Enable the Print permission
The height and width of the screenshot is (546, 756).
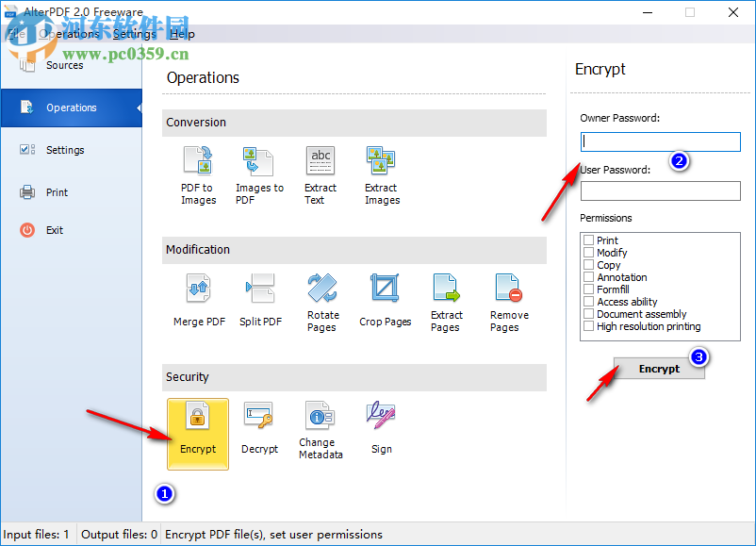click(x=587, y=240)
